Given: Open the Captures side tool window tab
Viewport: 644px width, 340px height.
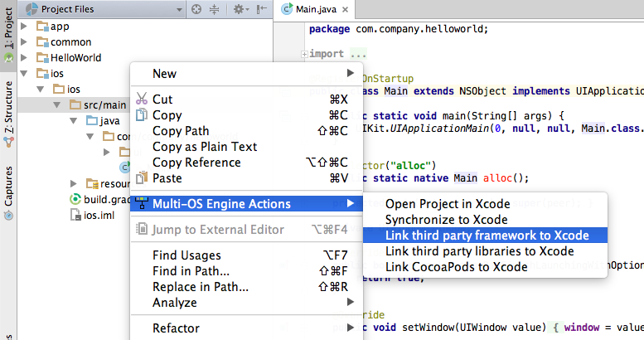Looking at the screenshot, I should [x=8, y=192].
